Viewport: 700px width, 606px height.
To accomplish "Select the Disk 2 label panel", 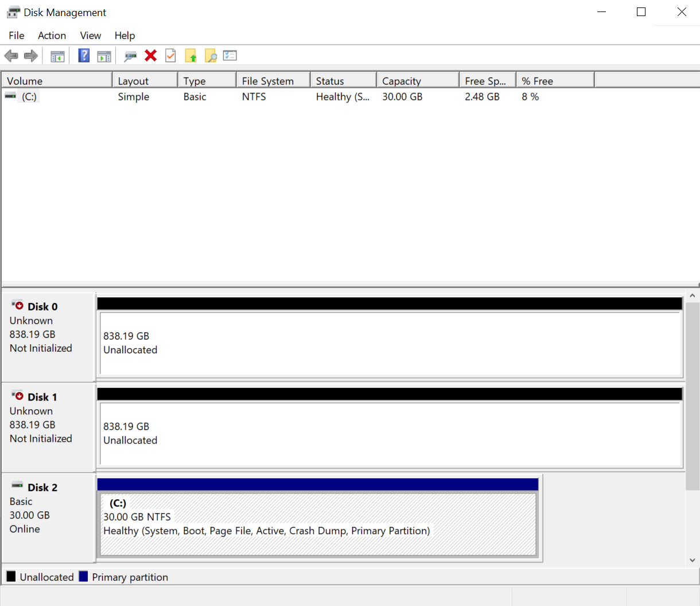I will tap(49, 518).
